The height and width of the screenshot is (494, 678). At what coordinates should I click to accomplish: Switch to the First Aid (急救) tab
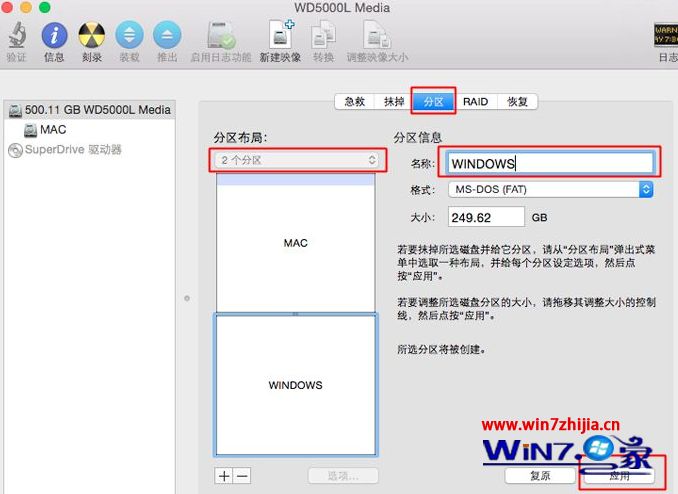click(x=355, y=102)
